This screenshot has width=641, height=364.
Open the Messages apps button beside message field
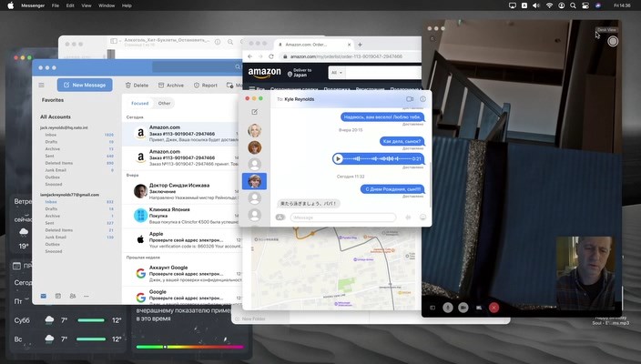pos(280,217)
